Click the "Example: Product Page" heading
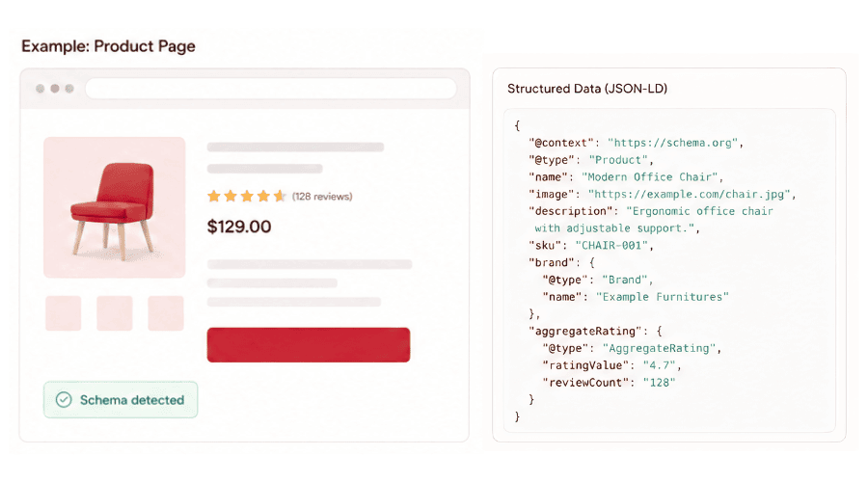868x482 pixels. tap(108, 46)
